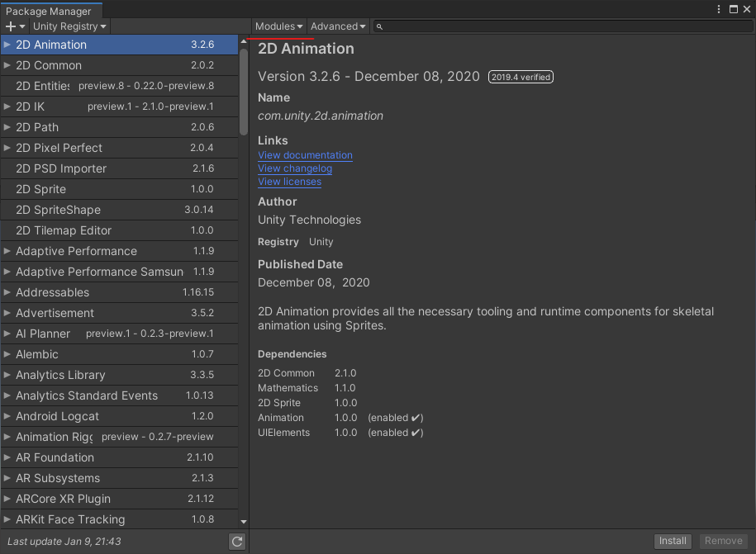Click the refresh package list icon
Viewport: 756px width, 554px height.
[x=237, y=542]
